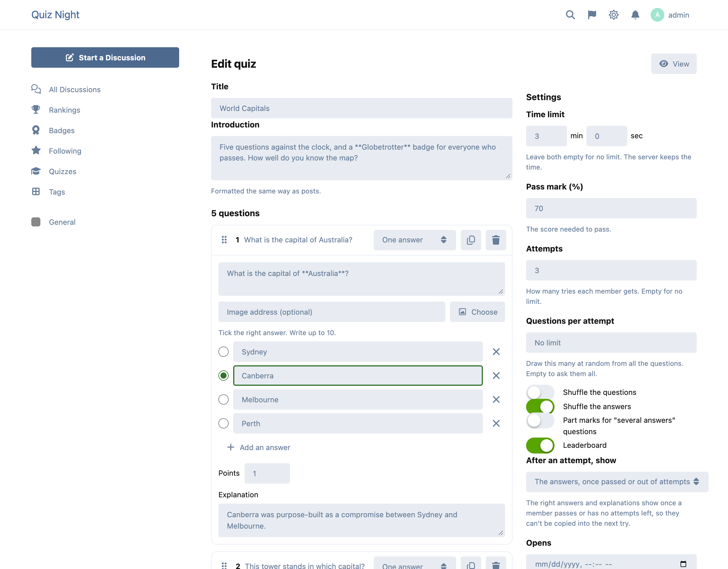Open the One answer type dropdown for question 1
Screen dimensions: 728x569
[414, 240]
